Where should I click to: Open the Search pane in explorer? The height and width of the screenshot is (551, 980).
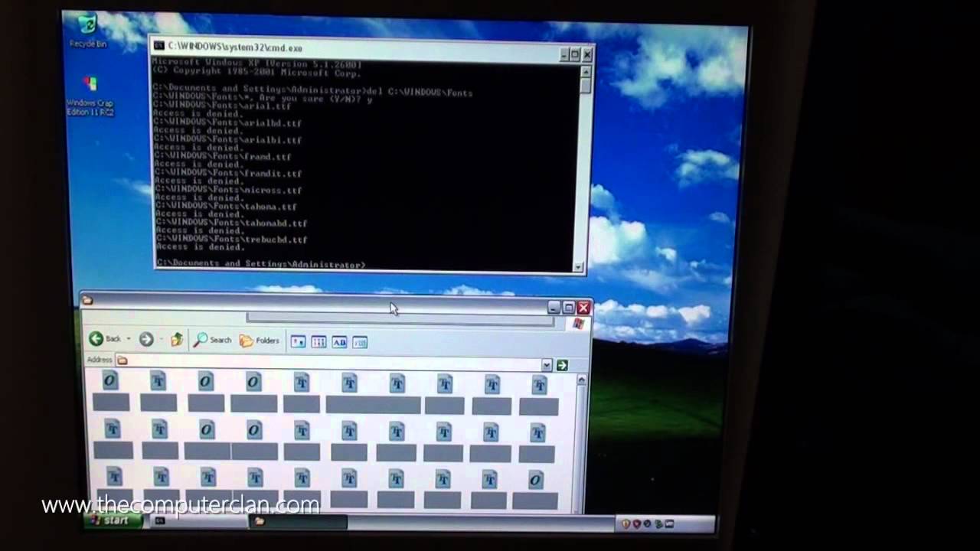[x=213, y=341]
